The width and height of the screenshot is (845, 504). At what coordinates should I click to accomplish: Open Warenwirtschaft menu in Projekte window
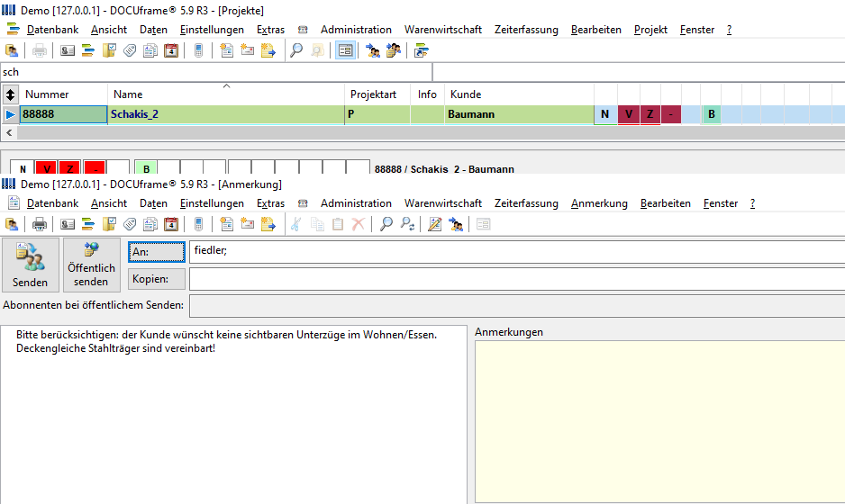(x=443, y=30)
